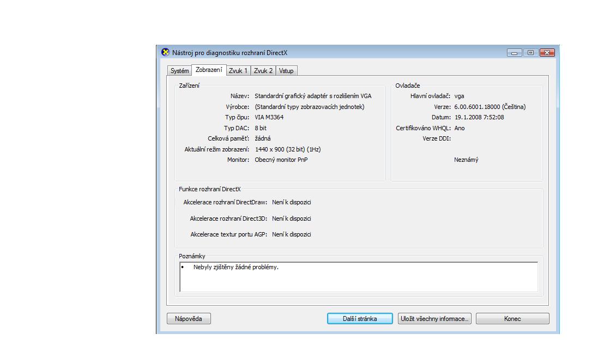Go to the Vstup tab
Image resolution: width=610 pixels, height=364 pixels.
point(286,71)
